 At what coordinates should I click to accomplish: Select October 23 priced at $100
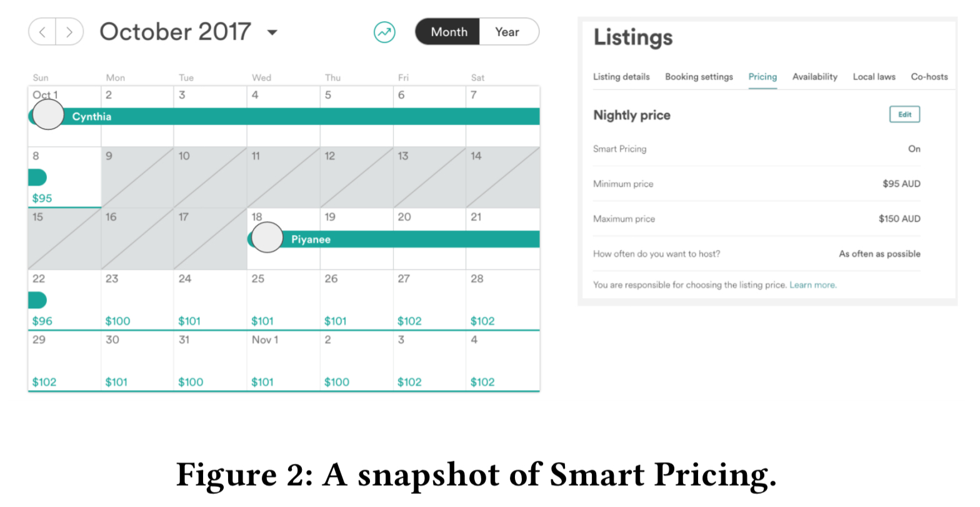[x=137, y=300]
